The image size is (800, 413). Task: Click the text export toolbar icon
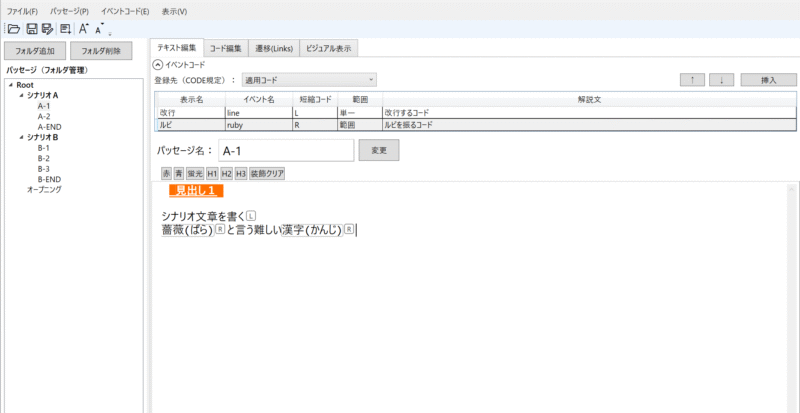coord(65,29)
